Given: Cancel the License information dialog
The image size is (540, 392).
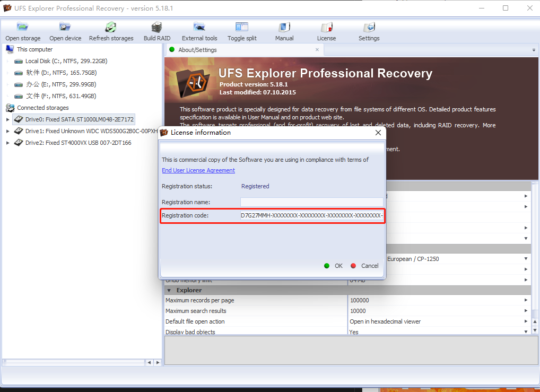Looking at the screenshot, I should pos(365,266).
